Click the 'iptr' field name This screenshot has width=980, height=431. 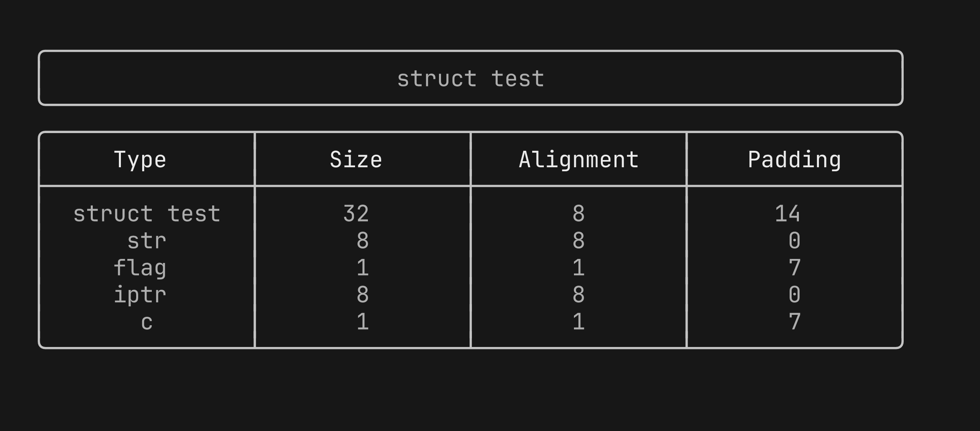140,295
